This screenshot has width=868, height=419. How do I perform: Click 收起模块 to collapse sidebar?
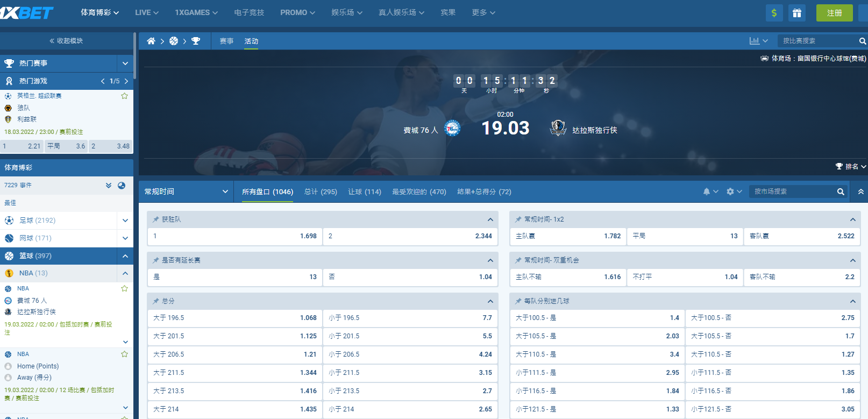(66, 41)
